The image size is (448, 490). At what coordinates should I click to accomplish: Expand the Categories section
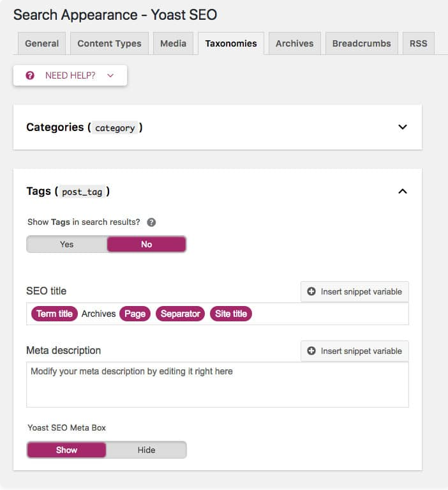coord(402,127)
